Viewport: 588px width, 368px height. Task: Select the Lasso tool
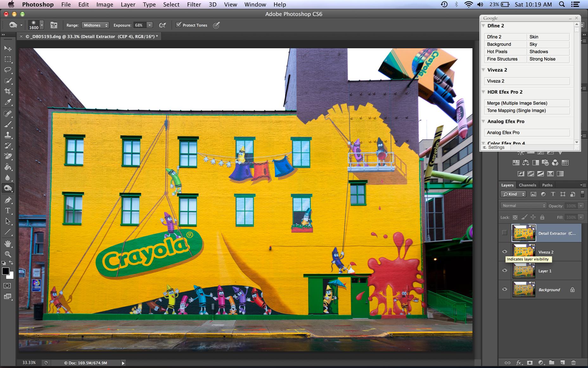pyautogui.click(x=8, y=70)
